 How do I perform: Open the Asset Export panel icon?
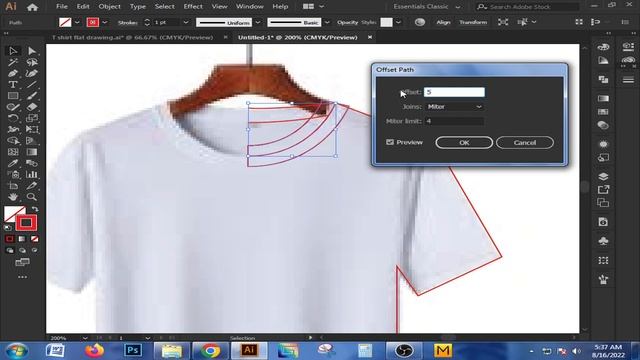click(603, 189)
